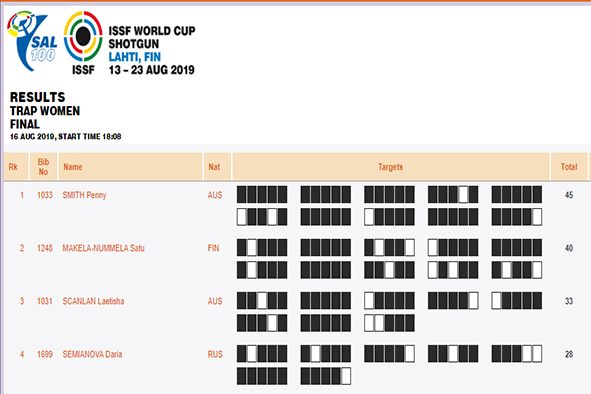Click the ISSF target logo
The width and height of the screenshot is (591, 394).
[x=83, y=42]
